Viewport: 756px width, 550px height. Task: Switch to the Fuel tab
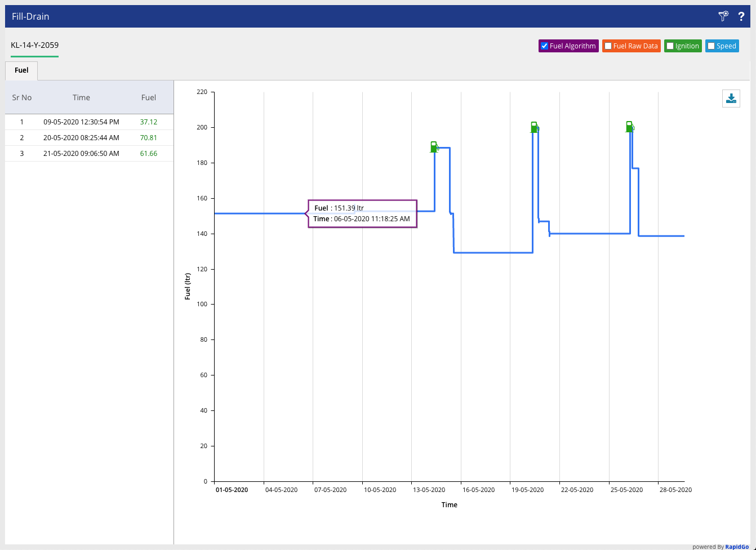(x=21, y=70)
